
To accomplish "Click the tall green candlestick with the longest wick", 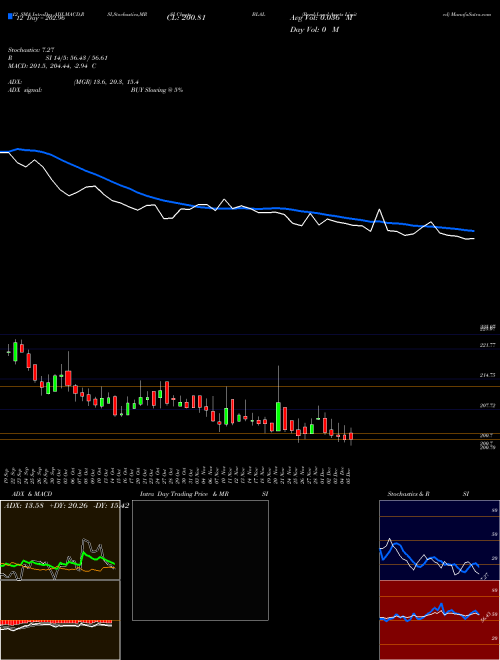I will click(278, 416).
